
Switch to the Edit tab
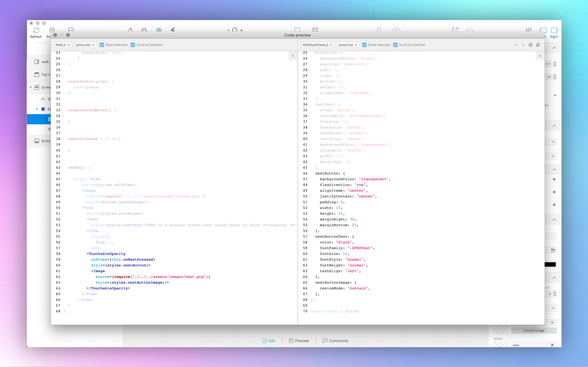(x=269, y=341)
